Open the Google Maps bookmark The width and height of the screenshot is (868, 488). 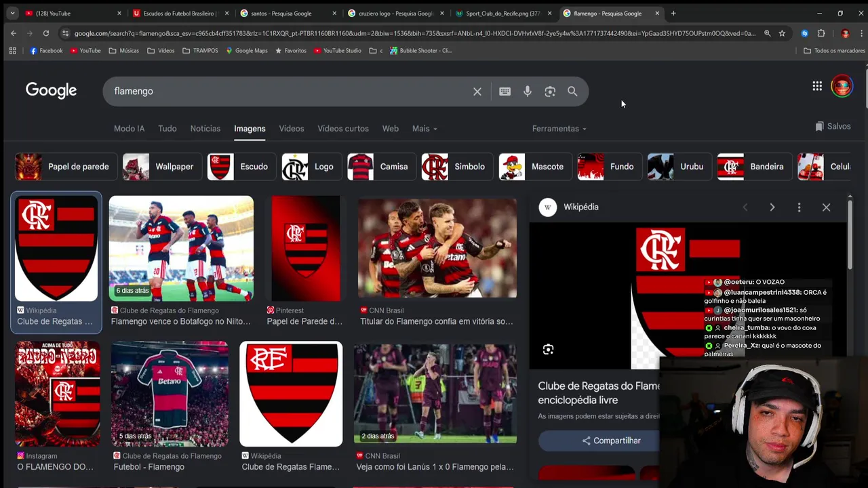coord(247,51)
